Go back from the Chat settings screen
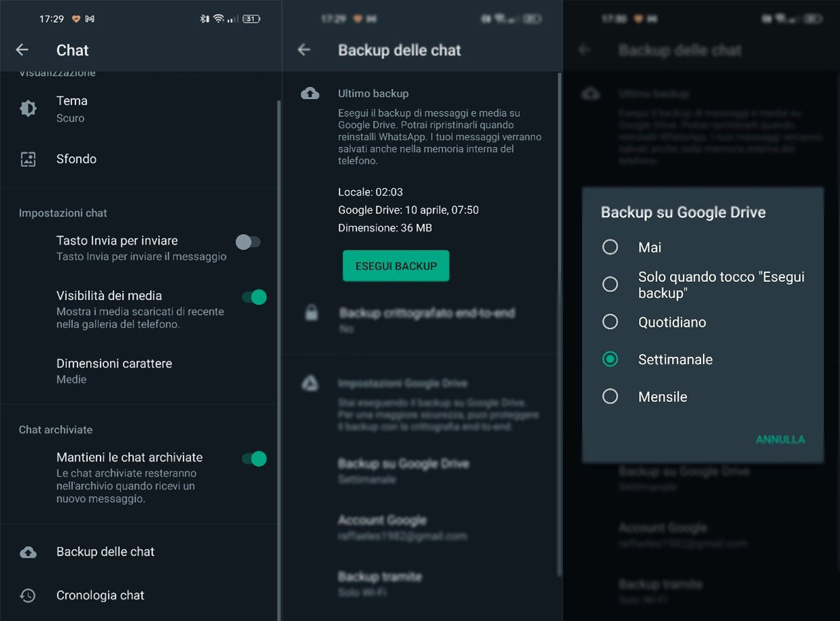Screen dimensions: 840x621 click(22, 50)
